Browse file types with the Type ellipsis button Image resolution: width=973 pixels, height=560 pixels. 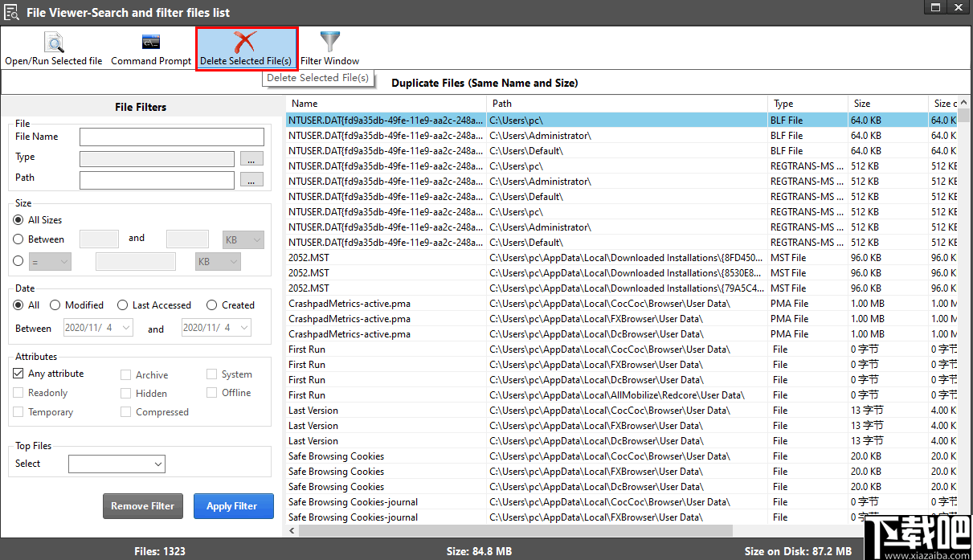[x=251, y=157]
